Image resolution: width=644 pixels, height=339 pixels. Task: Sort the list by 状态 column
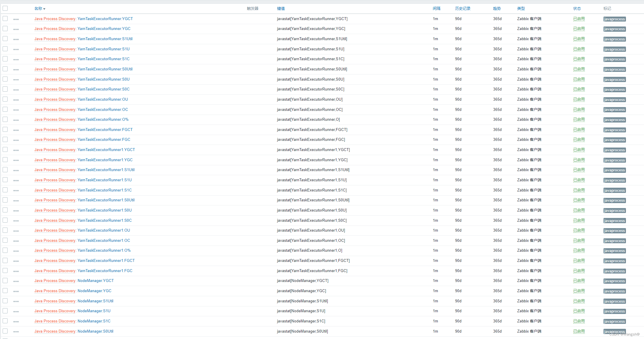pos(577,9)
